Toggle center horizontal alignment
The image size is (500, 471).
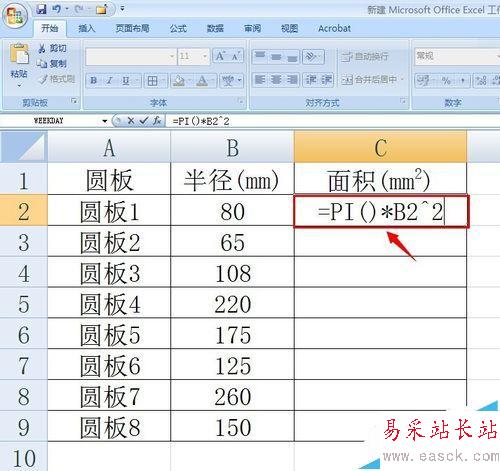276,80
